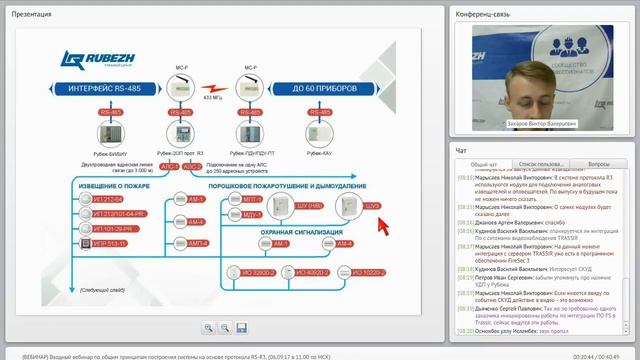The width and height of the screenshot is (640, 360).
Task: Zoom out of the presentation slide
Action: coord(225,328)
